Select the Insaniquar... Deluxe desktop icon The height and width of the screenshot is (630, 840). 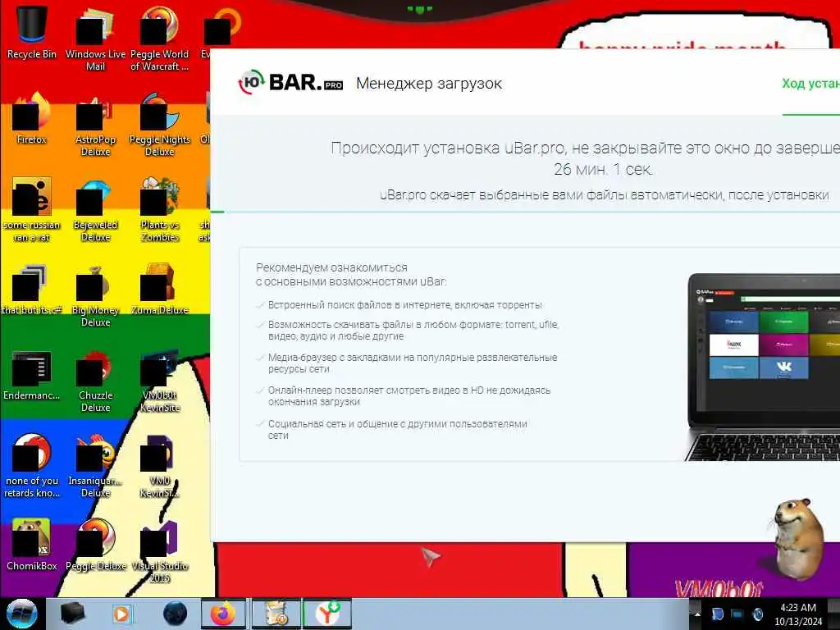pyautogui.click(x=95, y=466)
